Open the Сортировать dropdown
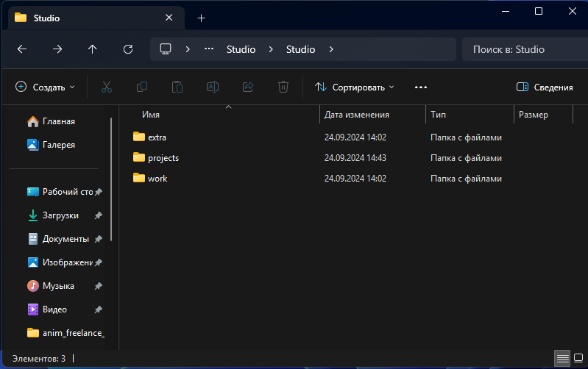The image size is (588, 369). [355, 87]
